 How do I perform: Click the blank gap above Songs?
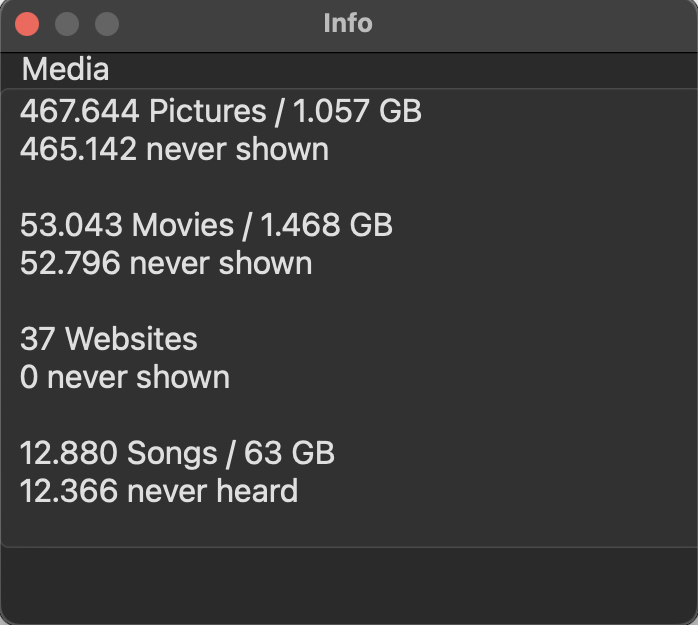click(x=349, y=415)
